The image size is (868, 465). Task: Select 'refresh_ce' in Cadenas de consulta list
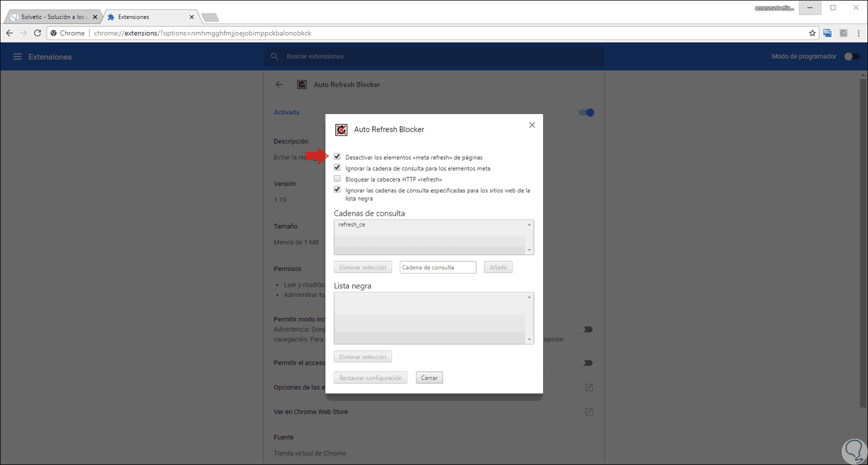352,224
